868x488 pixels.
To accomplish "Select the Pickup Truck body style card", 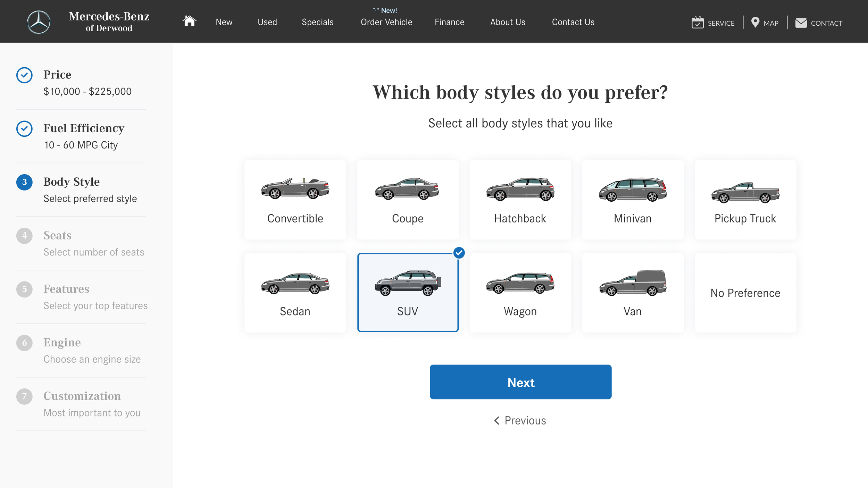I will (x=745, y=200).
